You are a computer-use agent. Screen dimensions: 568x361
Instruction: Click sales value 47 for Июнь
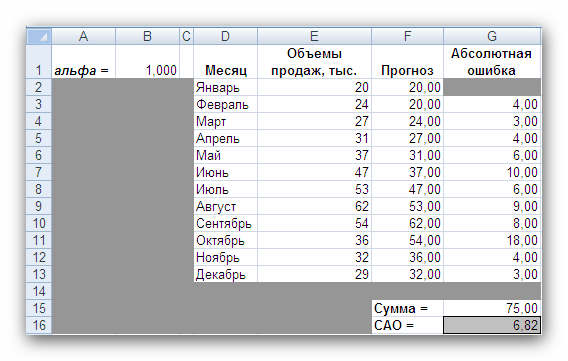[314, 172]
